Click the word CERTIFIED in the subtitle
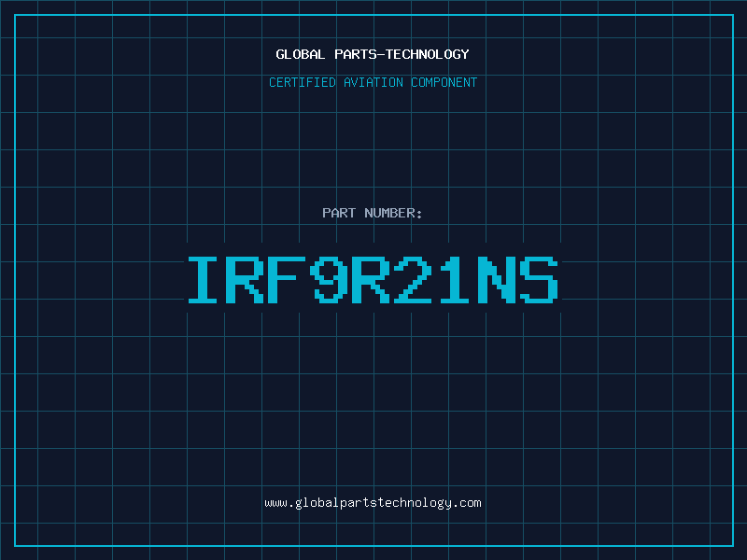The image size is (747, 560). pos(303,82)
